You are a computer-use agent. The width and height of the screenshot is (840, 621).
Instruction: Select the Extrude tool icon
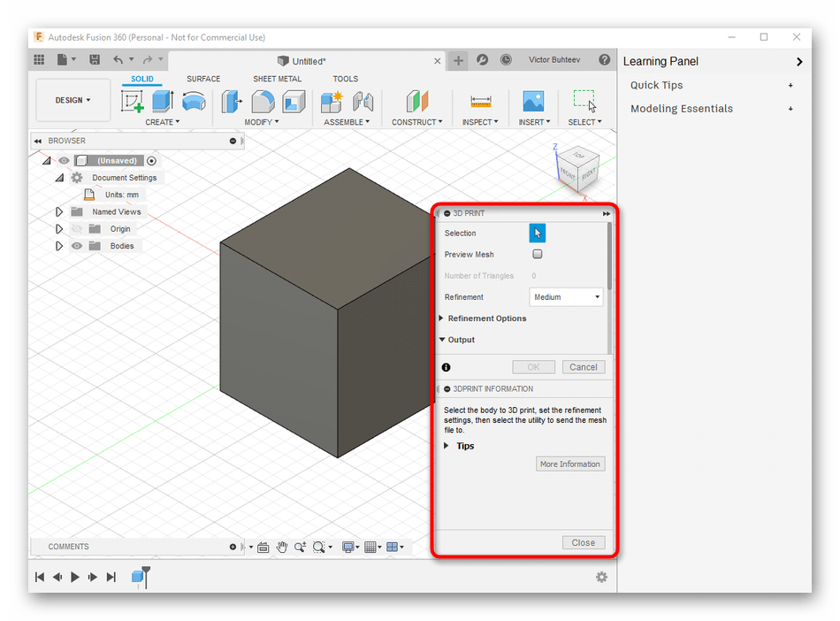(163, 101)
